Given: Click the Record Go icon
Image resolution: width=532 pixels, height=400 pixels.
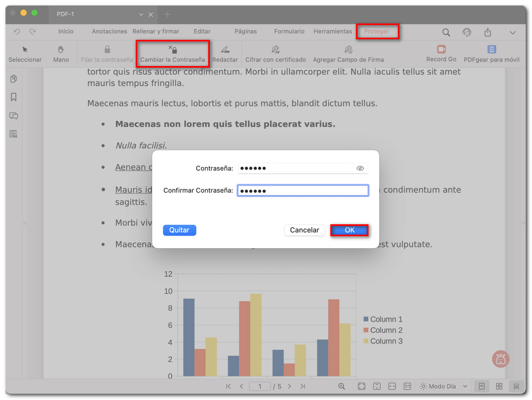Looking at the screenshot, I should (441, 49).
